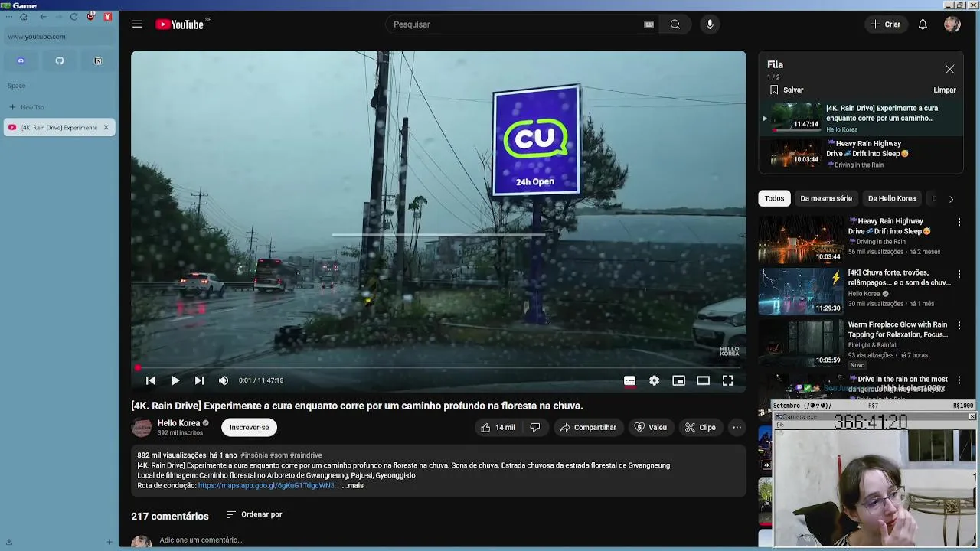Mute the video volume
The height and width of the screenshot is (551, 980).
(x=224, y=380)
